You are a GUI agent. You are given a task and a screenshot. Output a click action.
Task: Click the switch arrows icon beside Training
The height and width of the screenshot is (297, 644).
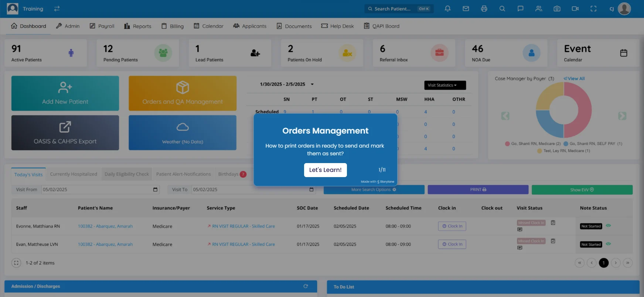click(57, 8)
